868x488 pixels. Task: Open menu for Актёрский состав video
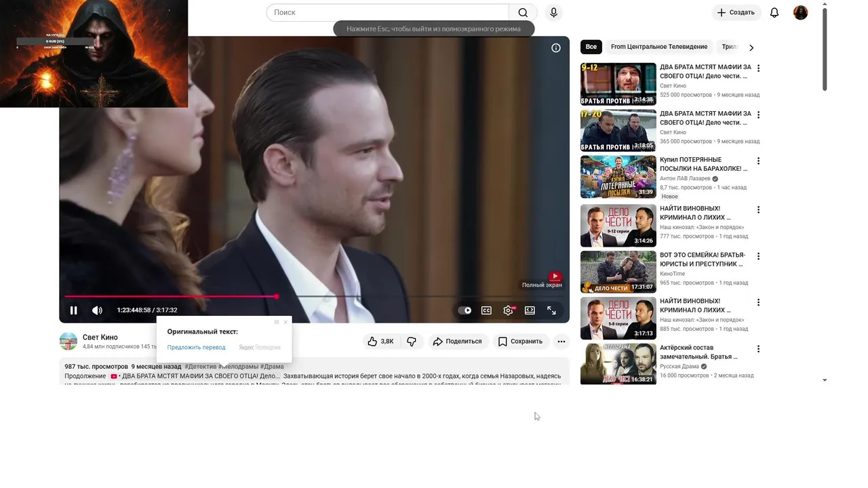coord(759,349)
